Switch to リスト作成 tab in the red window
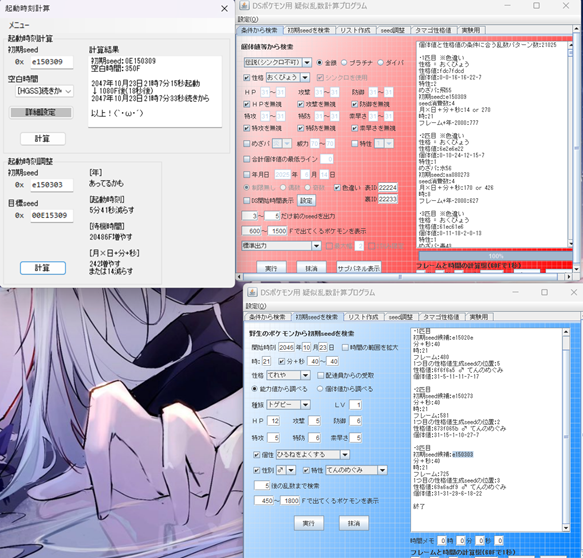The height and width of the screenshot is (558, 583). [355, 30]
